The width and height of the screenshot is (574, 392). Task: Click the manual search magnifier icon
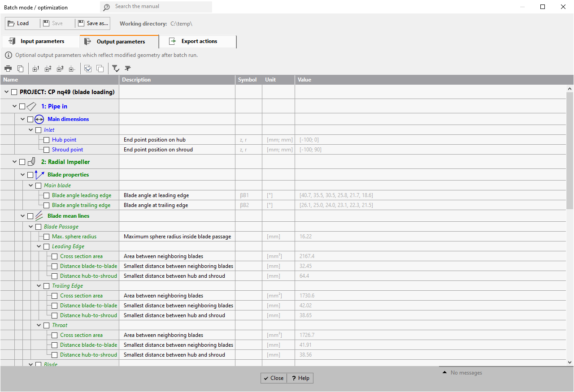click(x=106, y=7)
